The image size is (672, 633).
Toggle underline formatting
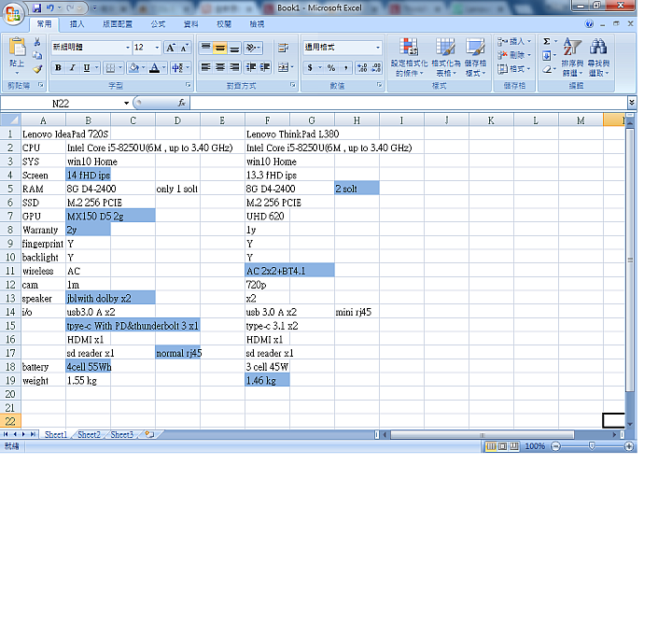pos(87,67)
